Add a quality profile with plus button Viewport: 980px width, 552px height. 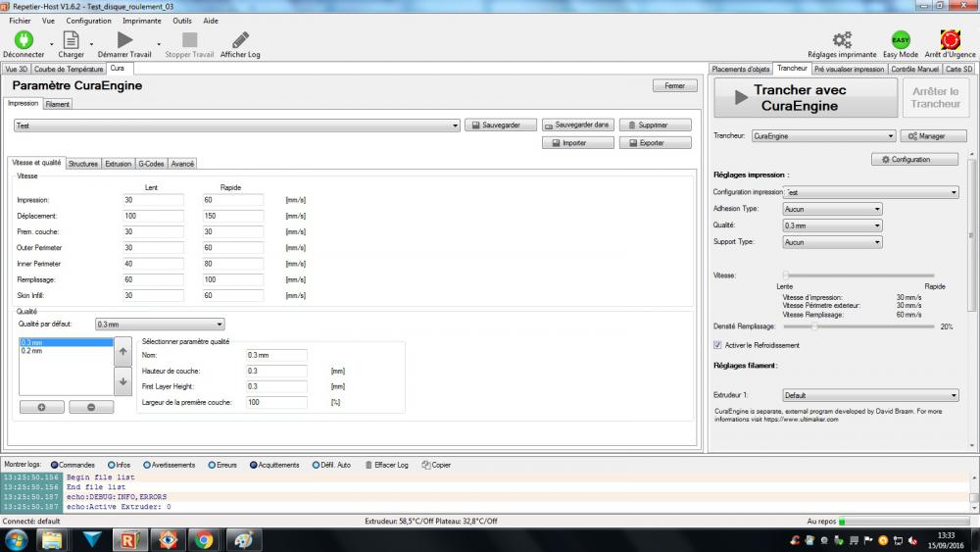[42, 407]
